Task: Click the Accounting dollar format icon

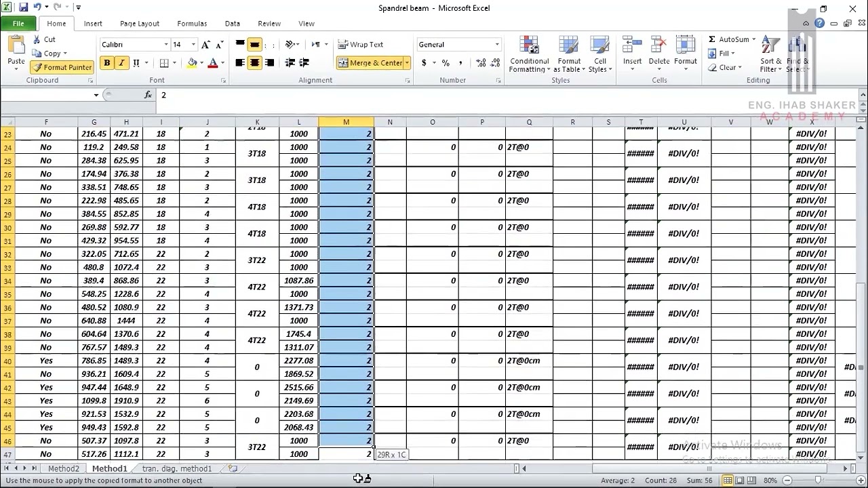Action: (x=425, y=63)
